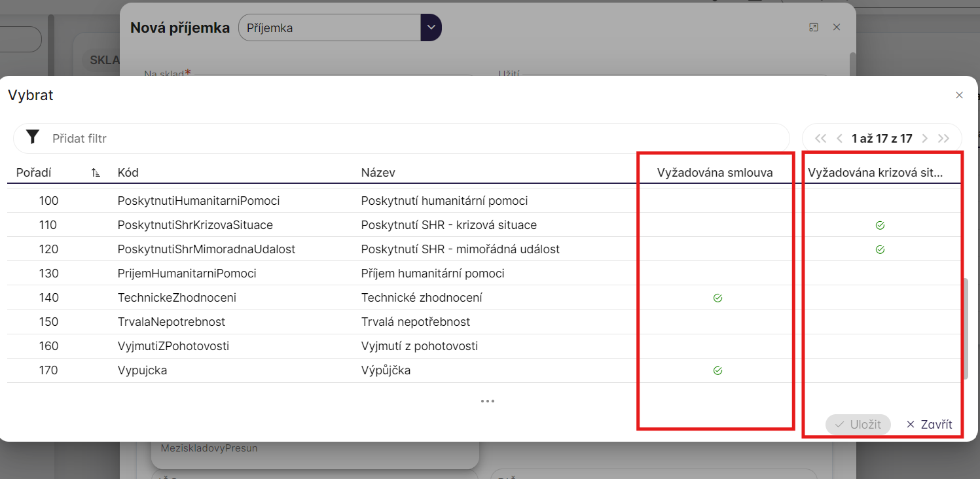This screenshot has width=980, height=479.
Task: Click the Vyžadována smlouva column header
Action: (x=715, y=173)
